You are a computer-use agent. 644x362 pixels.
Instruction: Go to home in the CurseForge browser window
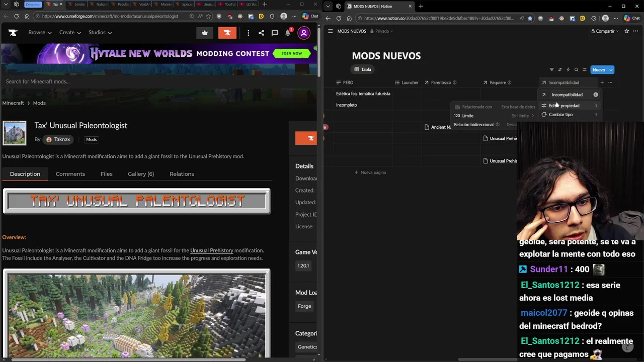pos(28,16)
